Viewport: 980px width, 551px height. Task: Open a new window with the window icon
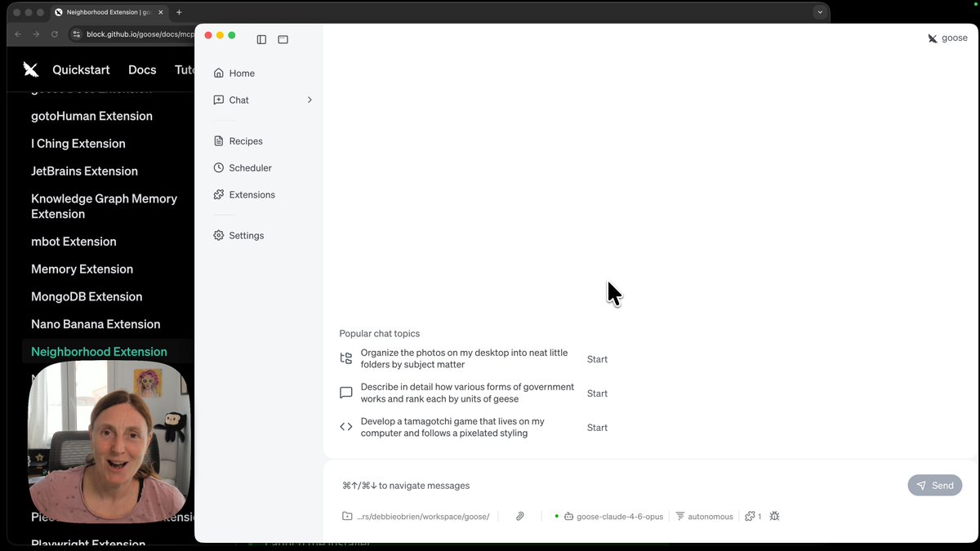pyautogui.click(x=283, y=39)
